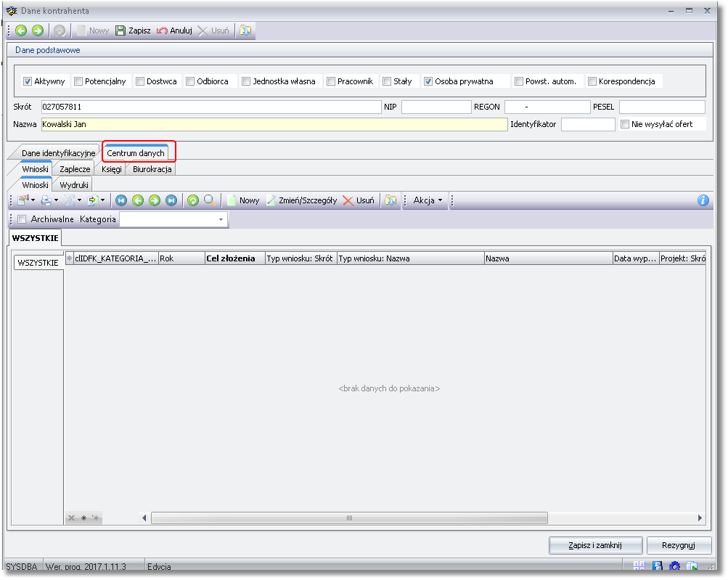Enable the Archiwalne checkbox

22,219
